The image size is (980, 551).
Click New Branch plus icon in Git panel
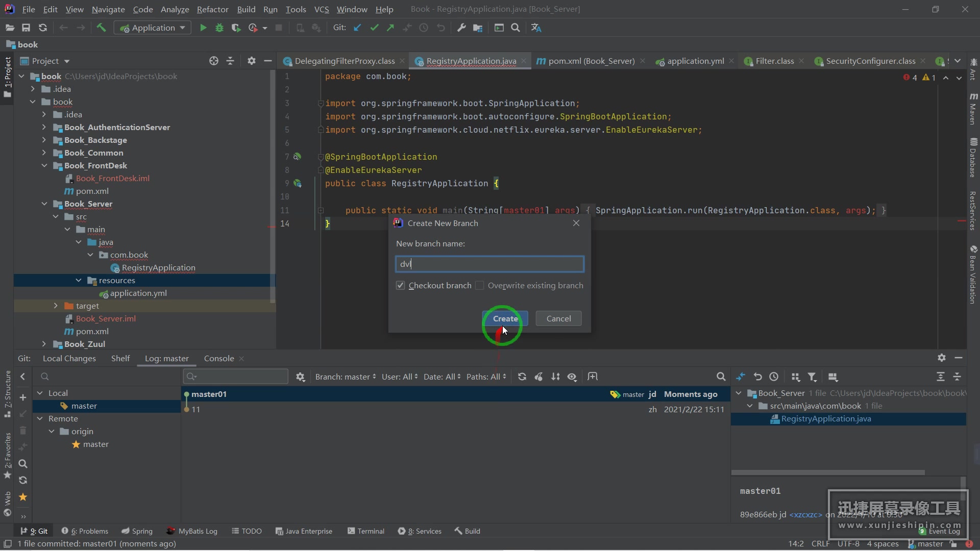pos(23,397)
